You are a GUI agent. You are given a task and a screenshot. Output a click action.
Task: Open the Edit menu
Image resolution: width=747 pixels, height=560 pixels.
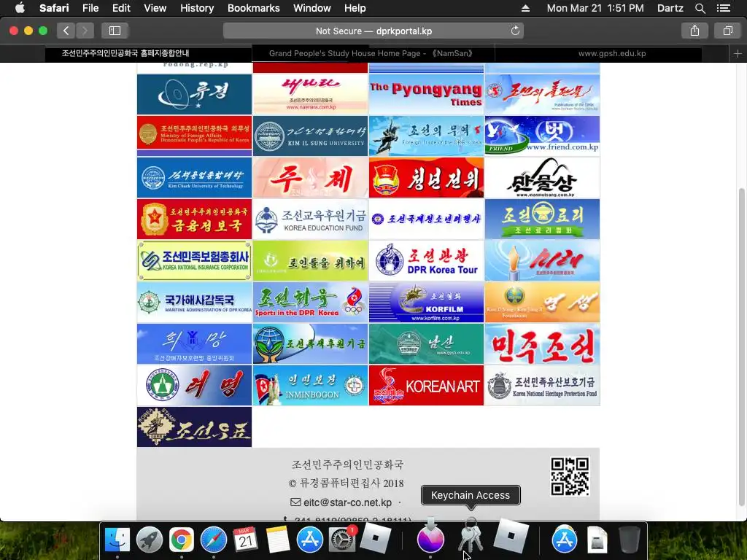point(121,8)
